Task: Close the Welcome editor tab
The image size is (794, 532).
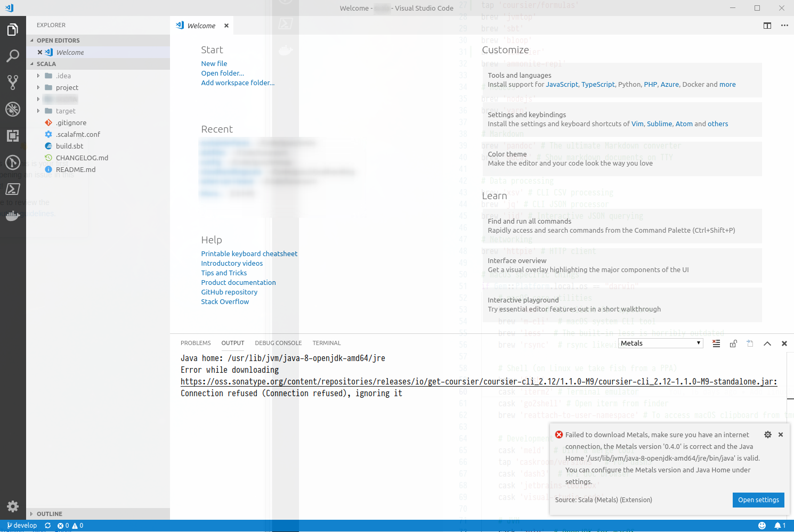Action: (x=226, y=26)
